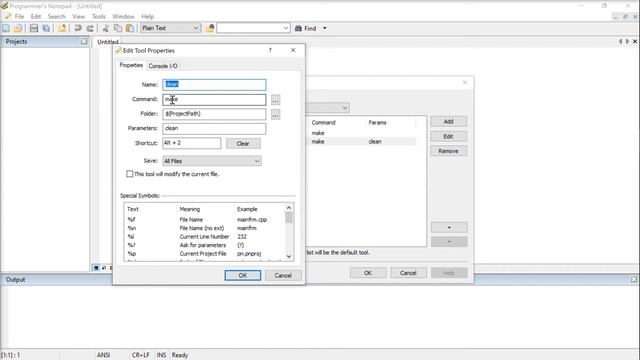Click the Cut scissors icon
This screenshot has width=640, height=360.
pyautogui.click(x=106, y=28)
